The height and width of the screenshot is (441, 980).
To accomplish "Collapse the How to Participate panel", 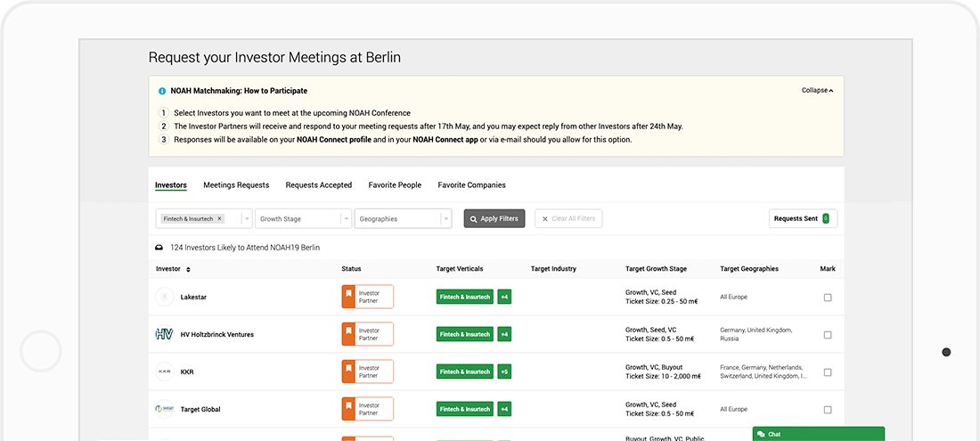I will point(818,91).
